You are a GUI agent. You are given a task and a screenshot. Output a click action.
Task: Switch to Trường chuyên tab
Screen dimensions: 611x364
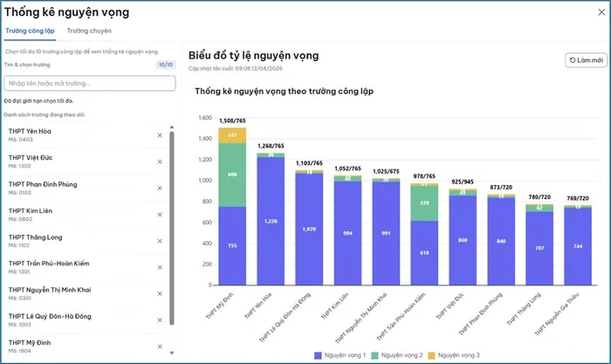89,31
